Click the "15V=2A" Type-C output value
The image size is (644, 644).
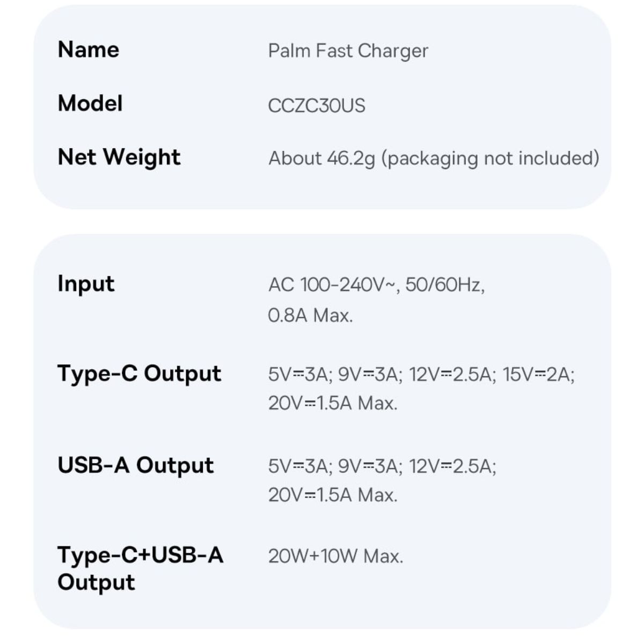tap(538, 374)
